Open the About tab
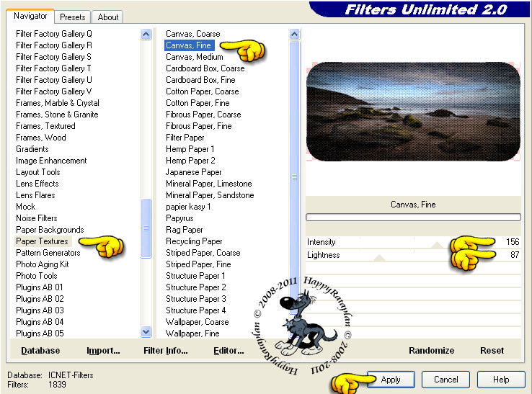This screenshot has width=532, height=394. (107, 17)
